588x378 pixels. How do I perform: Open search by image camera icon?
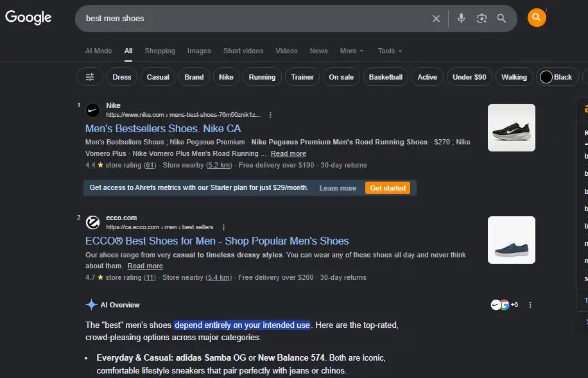click(481, 19)
